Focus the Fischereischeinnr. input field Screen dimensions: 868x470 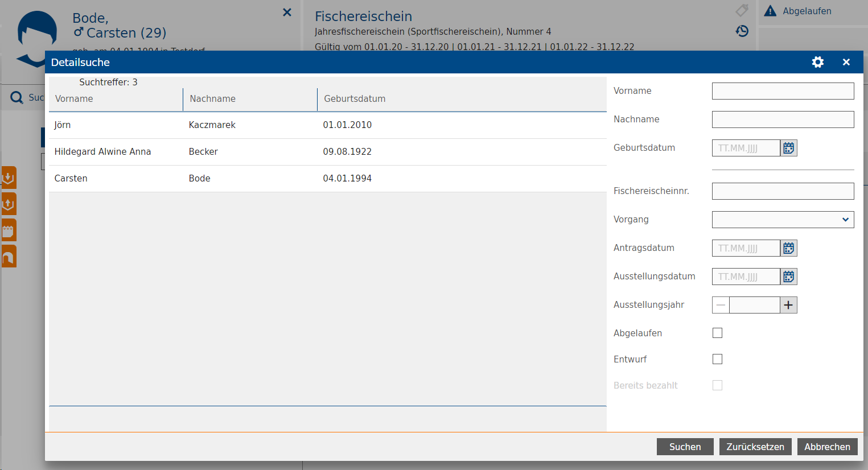point(783,191)
